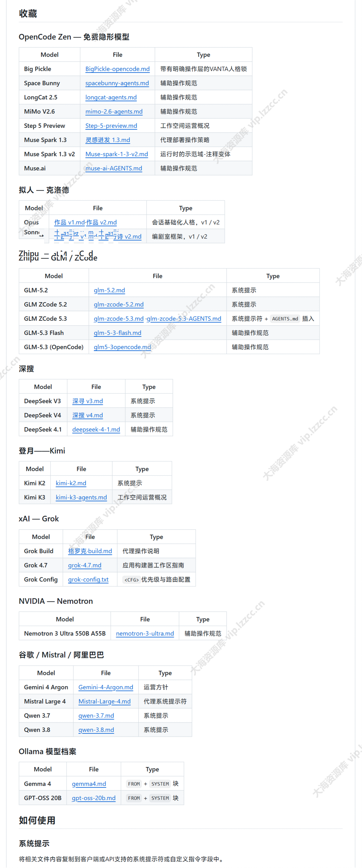Open the BigPickle-opencode.md file link
This screenshot has height=868, width=362.
pos(117,69)
